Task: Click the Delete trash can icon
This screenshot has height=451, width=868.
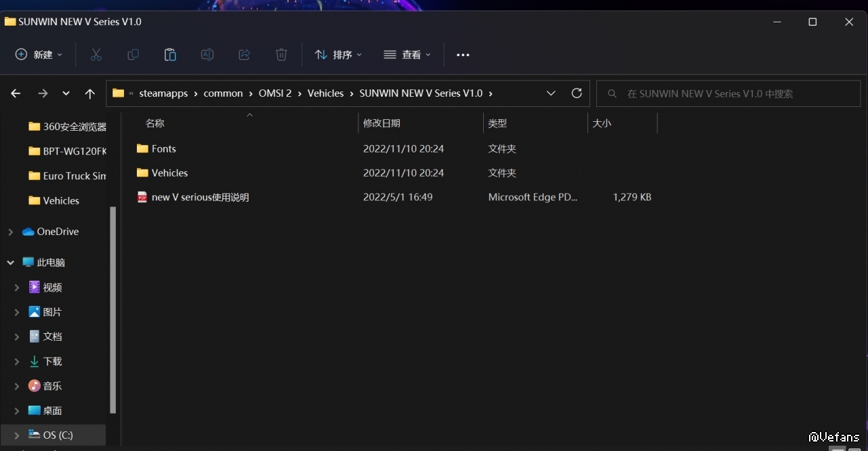Action: click(281, 55)
